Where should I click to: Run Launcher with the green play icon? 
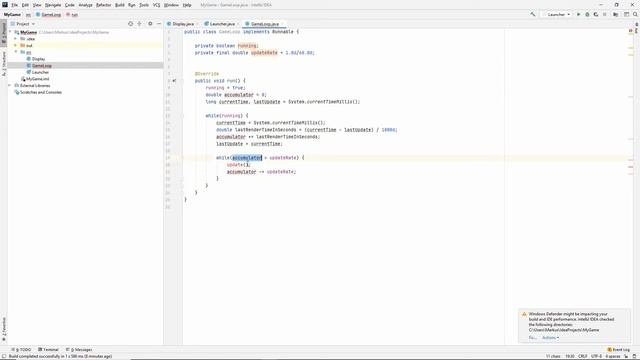[578, 14]
